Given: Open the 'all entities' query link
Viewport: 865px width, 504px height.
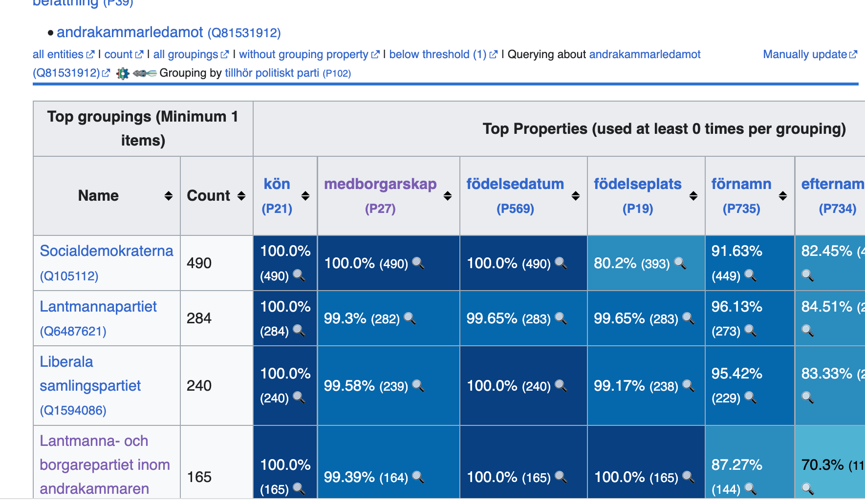Looking at the screenshot, I should tap(58, 54).
